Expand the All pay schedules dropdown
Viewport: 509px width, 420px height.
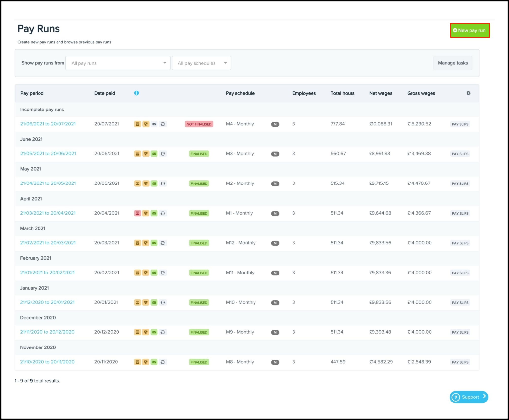(201, 63)
